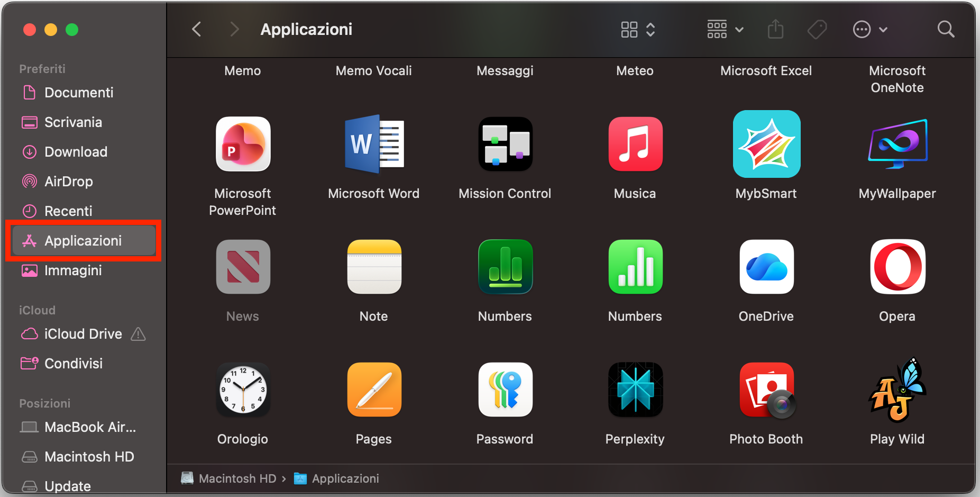Click the green full-screen window button

(x=72, y=30)
